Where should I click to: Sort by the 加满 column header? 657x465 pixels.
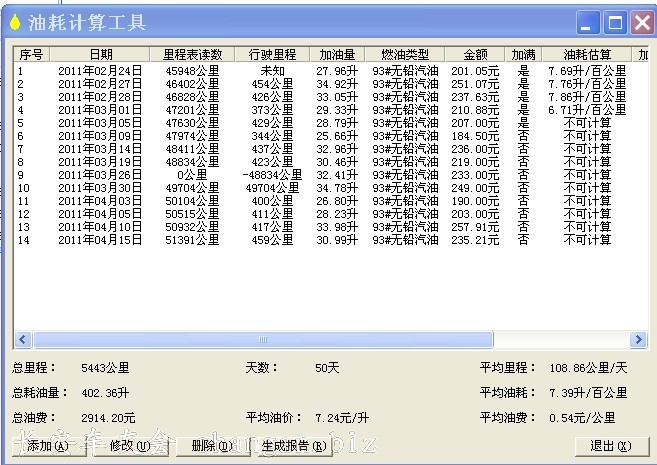pyautogui.click(x=523, y=54)
